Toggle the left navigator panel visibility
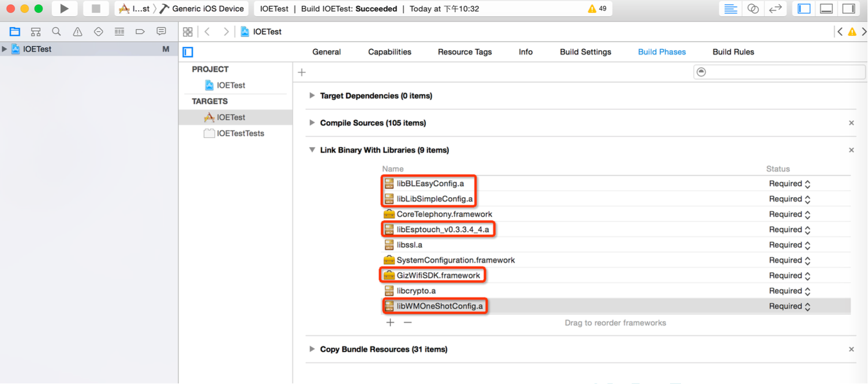The image size is (868, 384). (x=803, y=8)
